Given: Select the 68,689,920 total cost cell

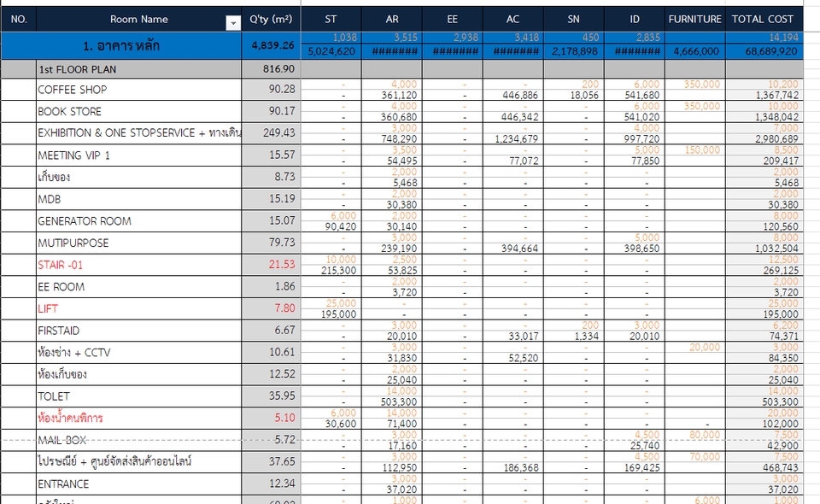Looking at the screenshot, I should coord(763,51).
